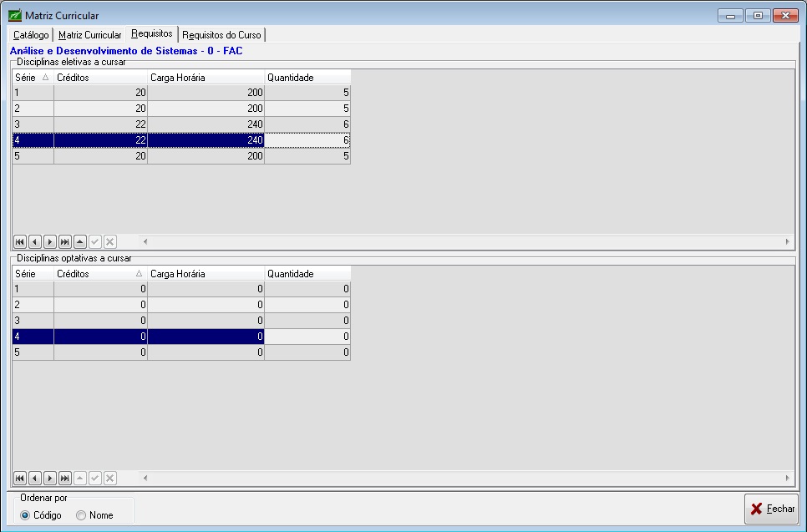This screenshot has height=532, width=807.
Task: Open the Requisitos do Curso tab
Action: (x=222, y=35)
